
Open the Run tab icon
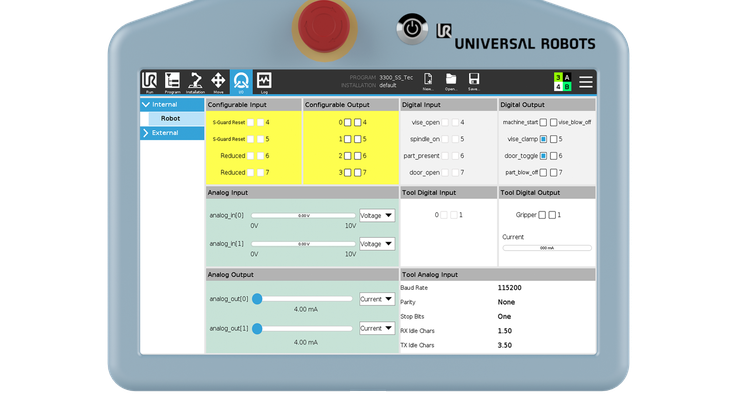coord(150,82)
